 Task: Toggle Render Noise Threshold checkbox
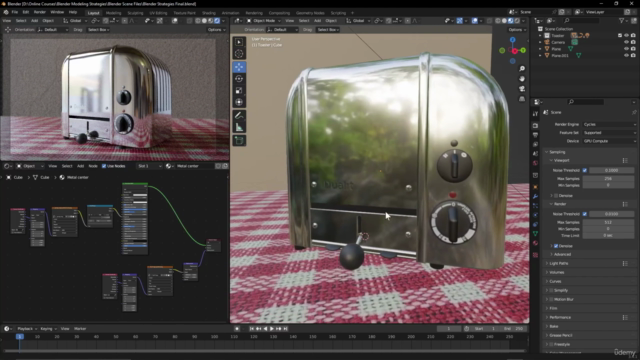point(585,214)
